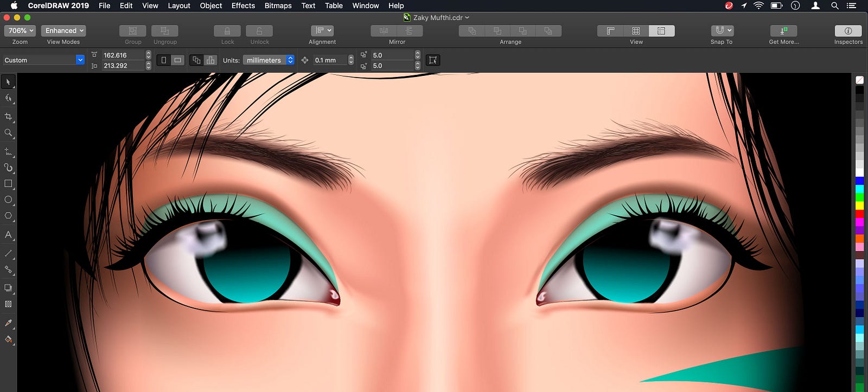Switch page to portrait orientation
This screenshot has height=392, width=868.
[163, 60]
